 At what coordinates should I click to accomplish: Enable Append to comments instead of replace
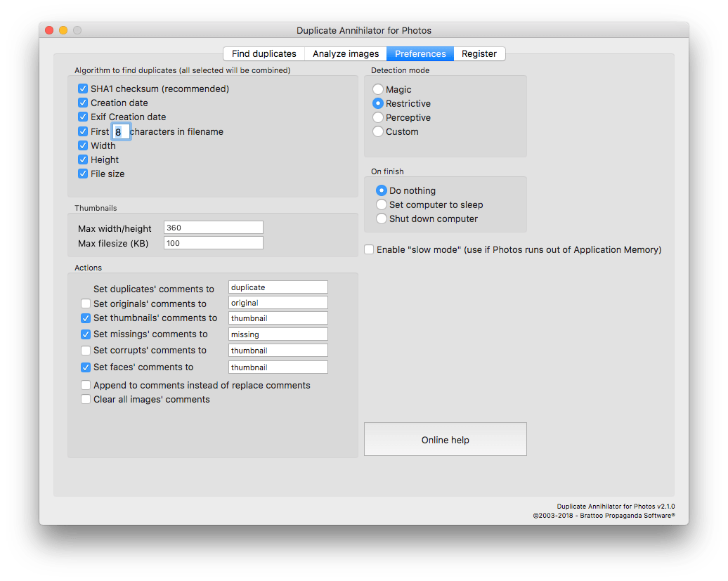(86, 385)
